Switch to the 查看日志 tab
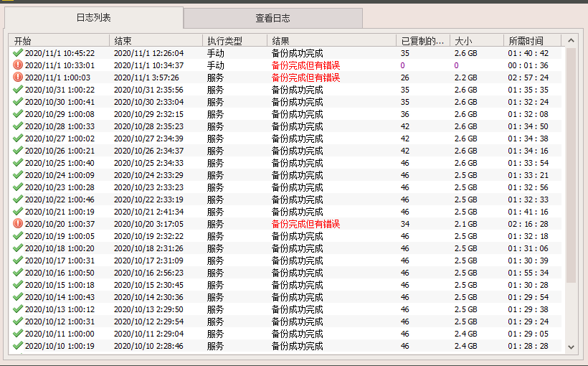 pyautogui.click(x=273, y=18)
